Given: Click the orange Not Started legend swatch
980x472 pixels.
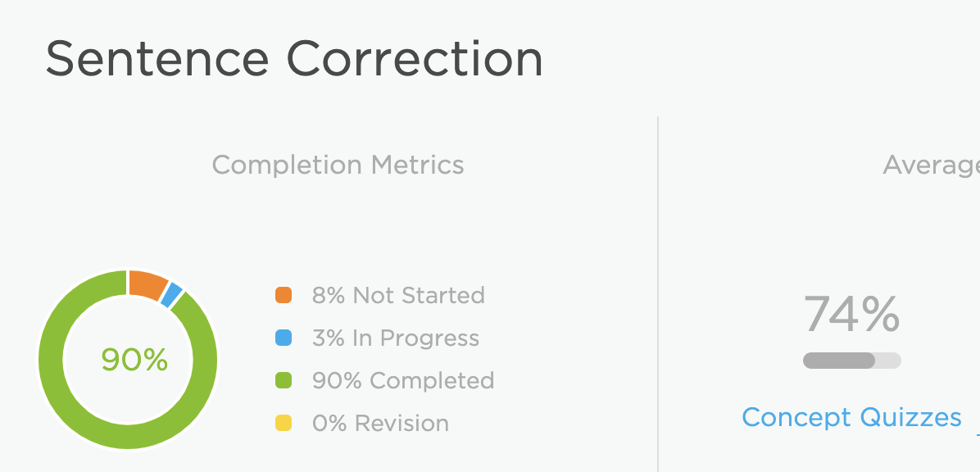Looking at the screenshot, I should [x=284, y=295].
